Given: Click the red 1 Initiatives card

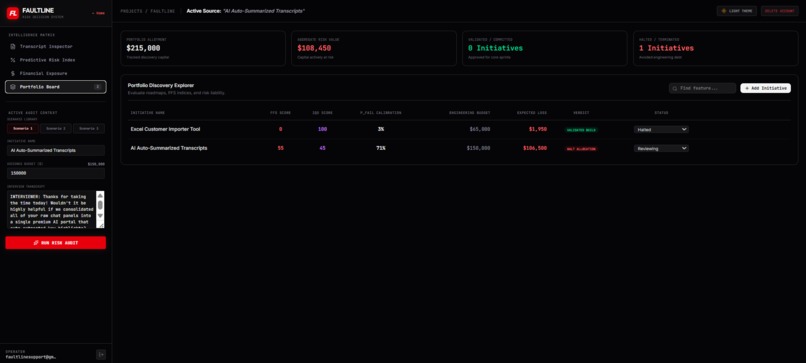Looking at the screenshot, I should click(715, 48).
